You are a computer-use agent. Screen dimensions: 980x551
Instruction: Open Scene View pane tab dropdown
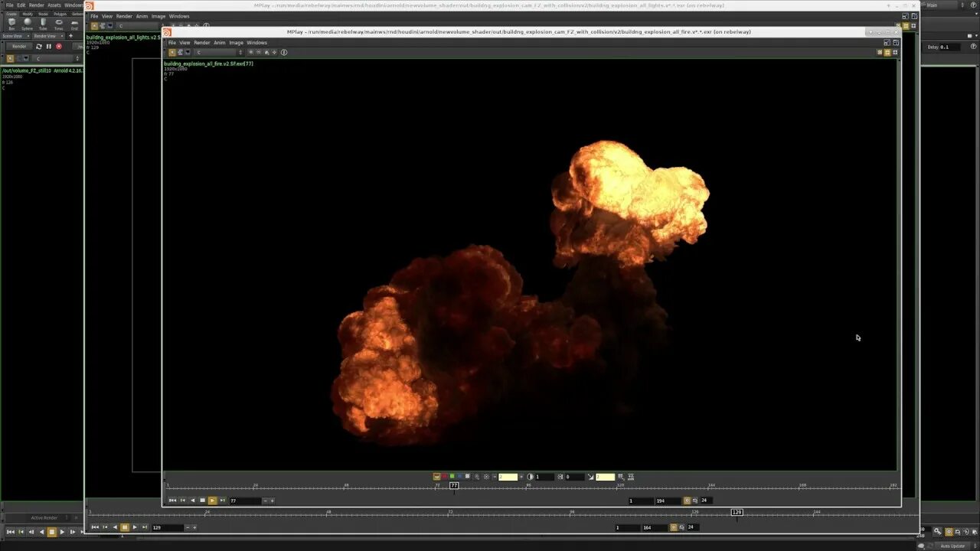click(28, 36)
